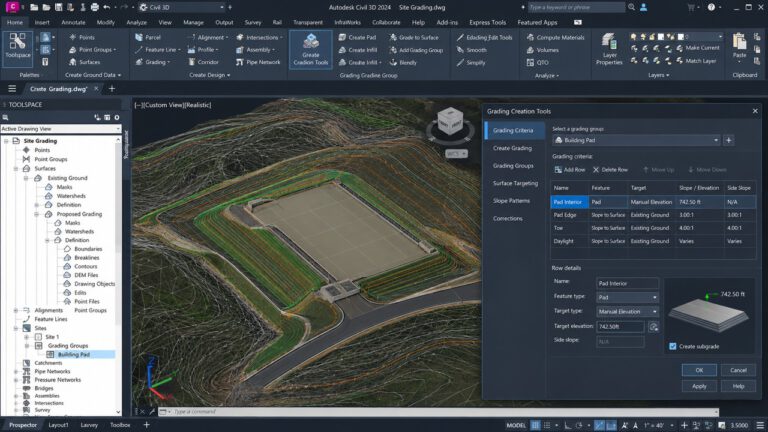Close the Grading Creation Tools dialog
The width and height of the screenshot is (768, 432).
755,111
